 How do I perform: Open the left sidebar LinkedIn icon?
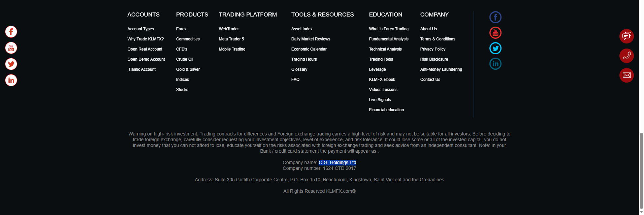tap(11, 80)
